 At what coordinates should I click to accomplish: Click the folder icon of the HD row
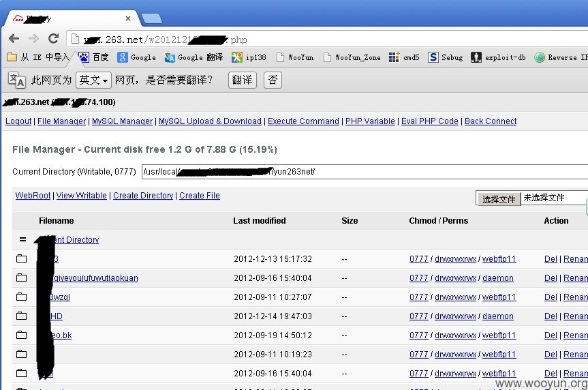tap(22, 316)
